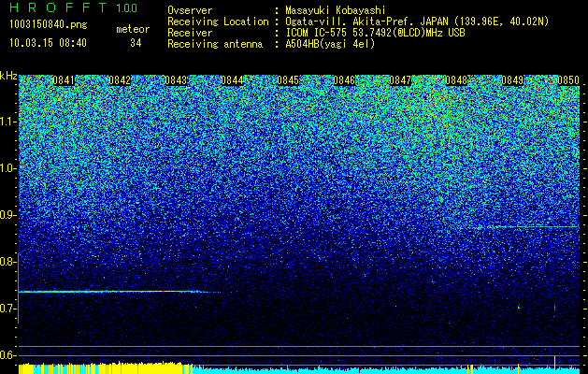Click the 0848 time marker
The width and height of the screenshot is (588, 374).
coord(457,80)
